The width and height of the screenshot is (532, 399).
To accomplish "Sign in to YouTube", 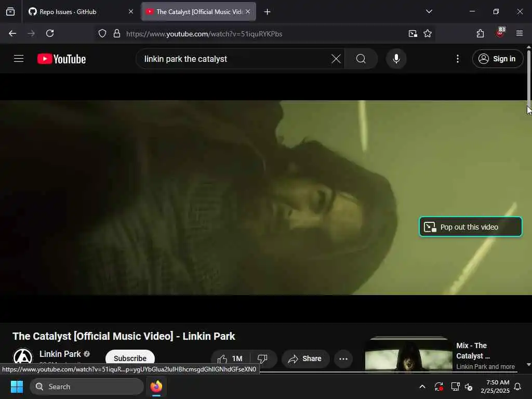I will (x=497, y=59).
